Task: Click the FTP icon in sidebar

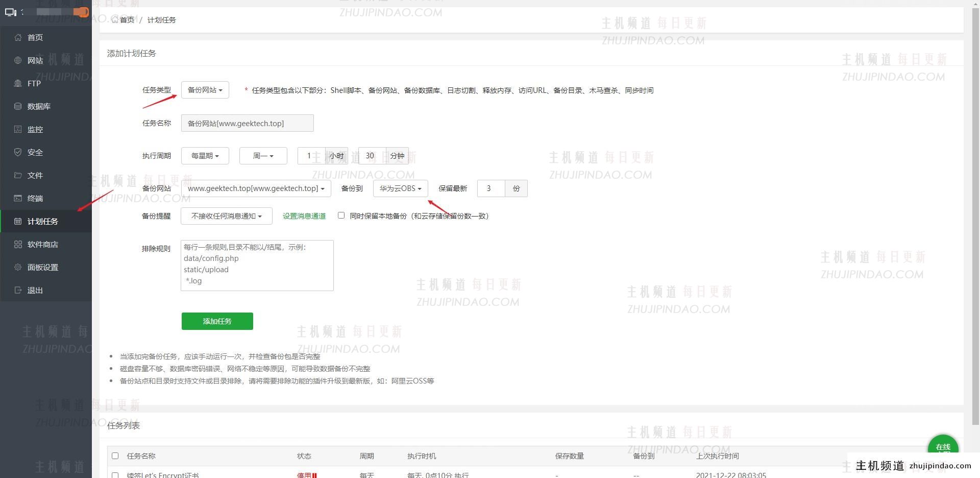Action: pos(18,83)
